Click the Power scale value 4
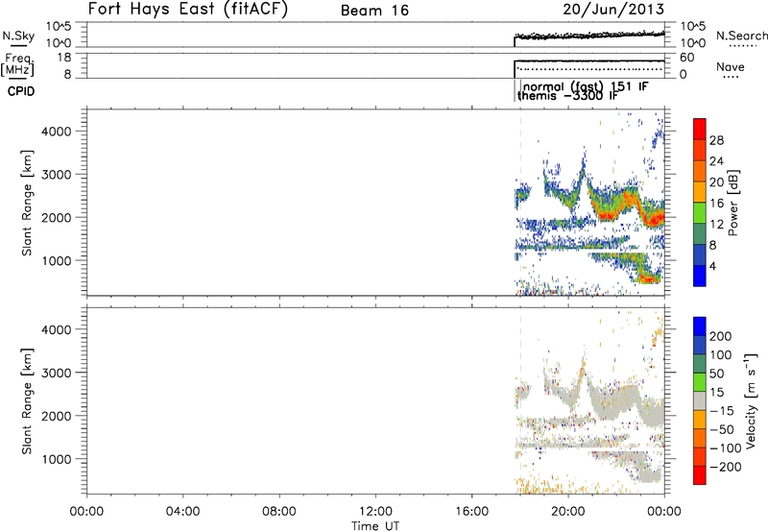This screenshot has width=768, height=532. coord(712,266)
